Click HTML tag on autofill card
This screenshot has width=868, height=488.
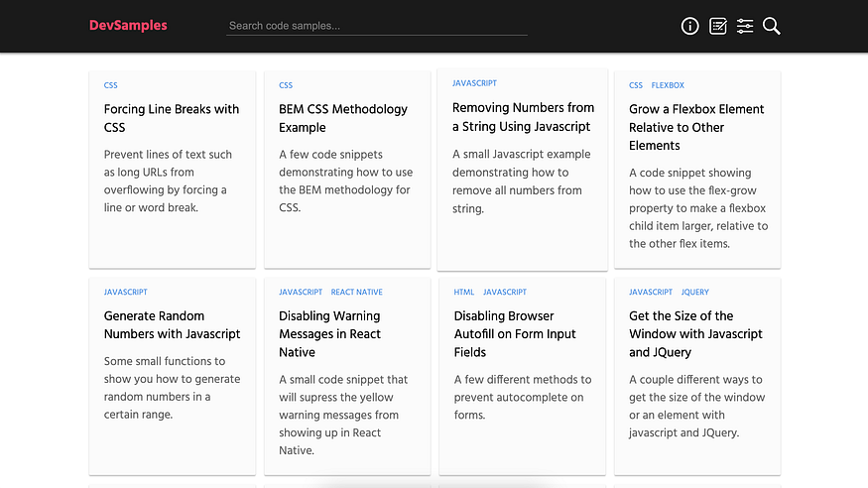[x=463, y=293]
